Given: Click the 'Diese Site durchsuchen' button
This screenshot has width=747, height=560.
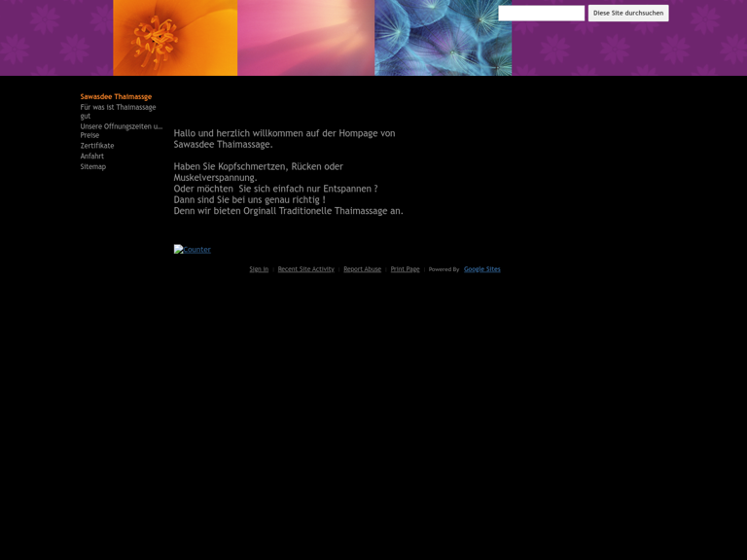Looking at the screenshot, I should coord(628,14).
